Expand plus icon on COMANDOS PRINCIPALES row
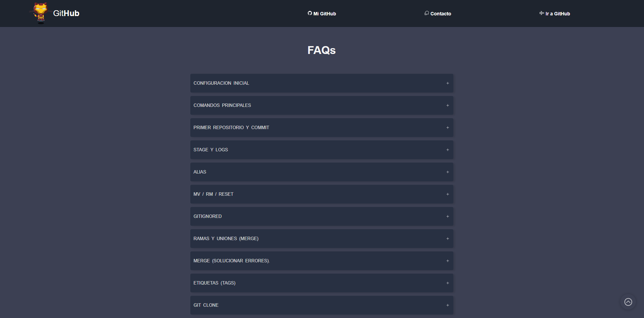The image size is (644, 318). click(x=448, y=106)
